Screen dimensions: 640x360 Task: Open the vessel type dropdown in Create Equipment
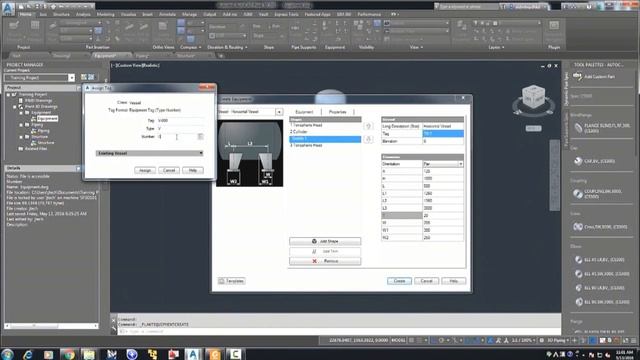pyautogui.click(x=279, y=112)
